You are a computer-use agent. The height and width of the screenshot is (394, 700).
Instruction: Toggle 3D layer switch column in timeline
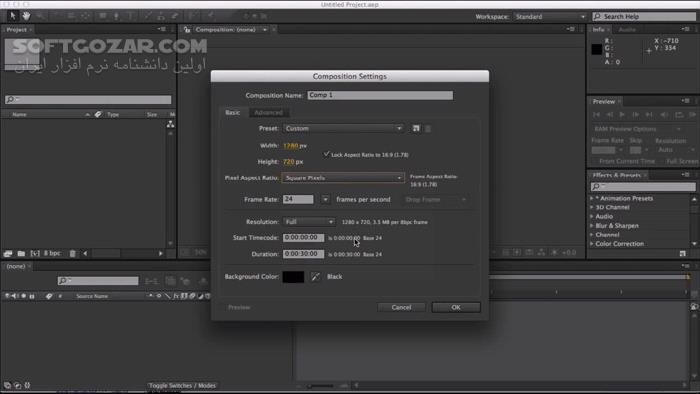point(208,296)
